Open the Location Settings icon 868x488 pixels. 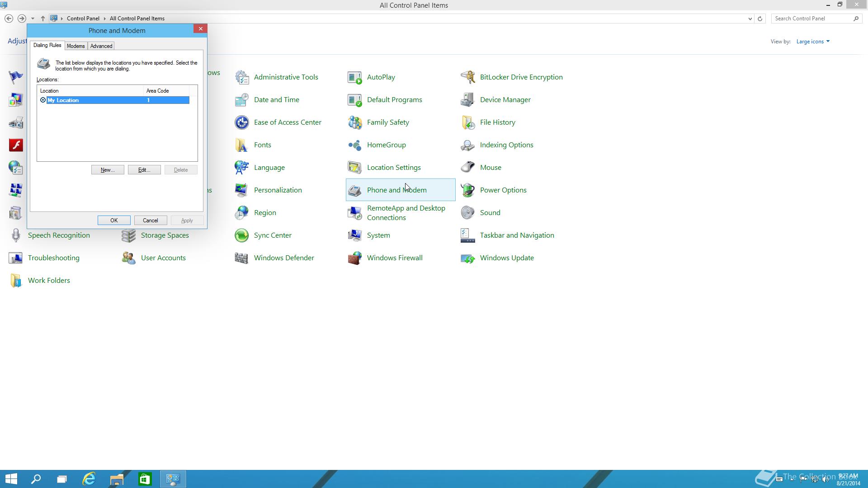tap(355, 168)
